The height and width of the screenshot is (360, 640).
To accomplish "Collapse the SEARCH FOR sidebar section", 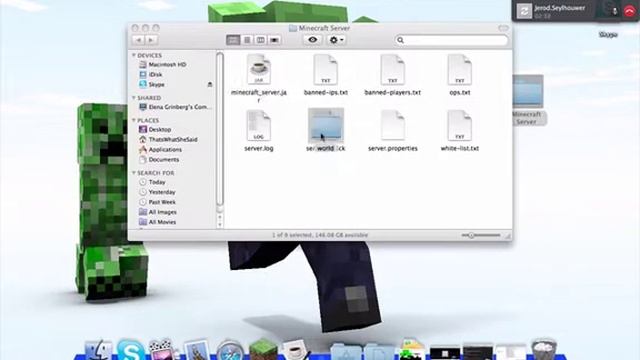I will coord(133,173).
